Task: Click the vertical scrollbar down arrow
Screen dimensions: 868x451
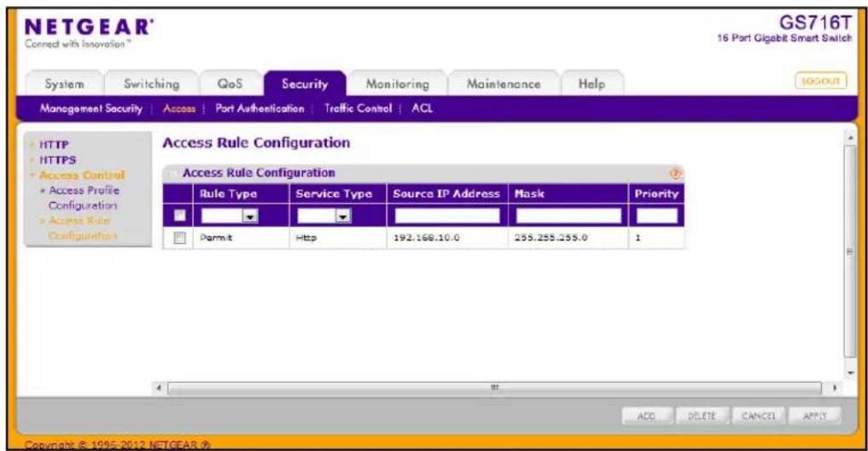Action: click(851, 373)
